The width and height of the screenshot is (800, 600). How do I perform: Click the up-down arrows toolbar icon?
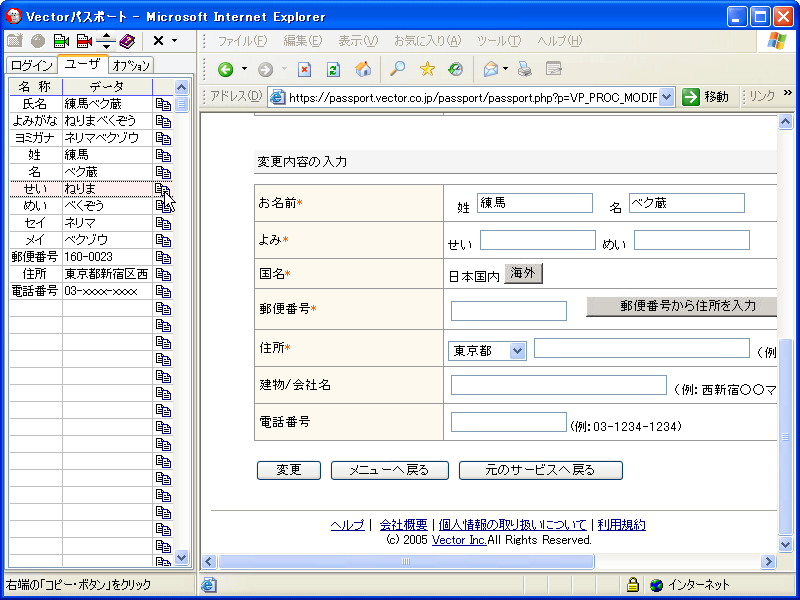[x=106, y=41]
